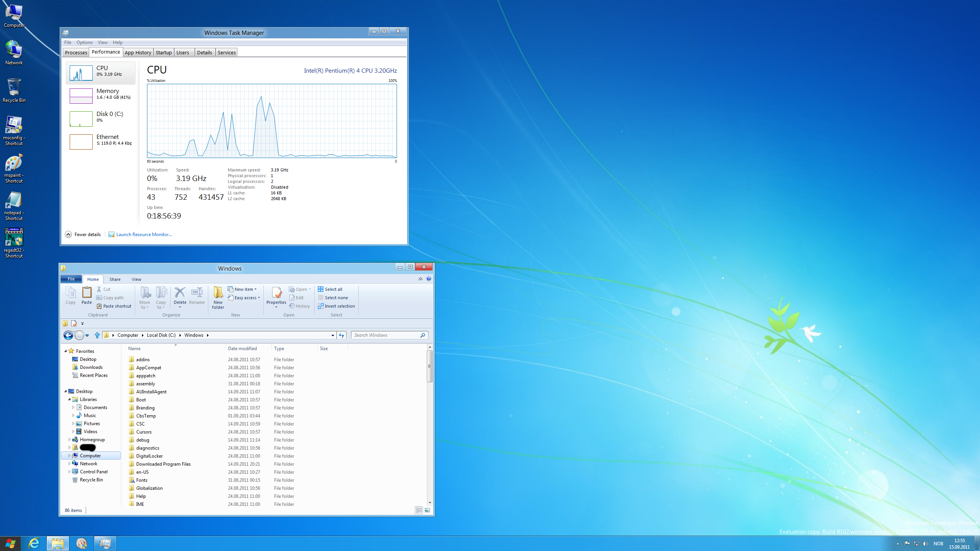The image size is (980, 551).
Task: Refresh the Windows folder view
Action: (x=341, y=335)
